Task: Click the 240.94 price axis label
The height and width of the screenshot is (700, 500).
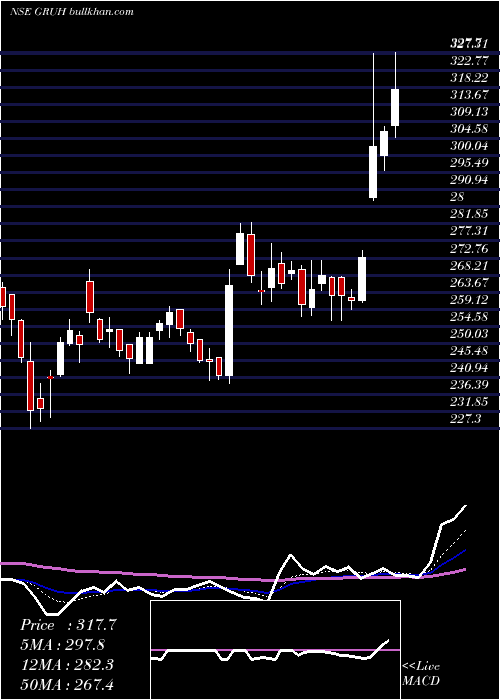Action: (x=469, y=368)
